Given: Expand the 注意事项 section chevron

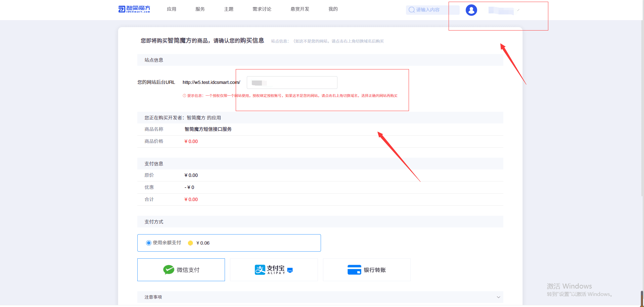Looking at the screenshot, I should point(498,297).
